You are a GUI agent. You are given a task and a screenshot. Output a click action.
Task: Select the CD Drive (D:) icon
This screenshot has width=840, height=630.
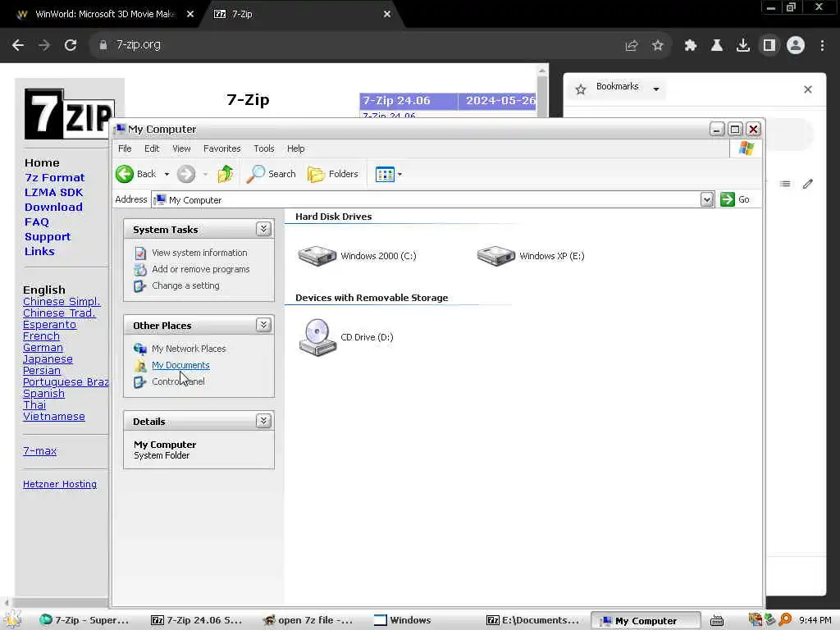(317, 337)
